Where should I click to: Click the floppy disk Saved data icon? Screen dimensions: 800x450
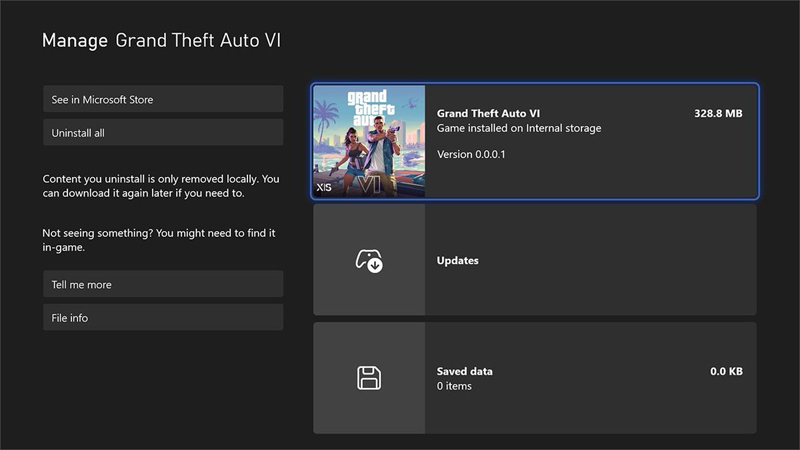[x=369, y=378]
